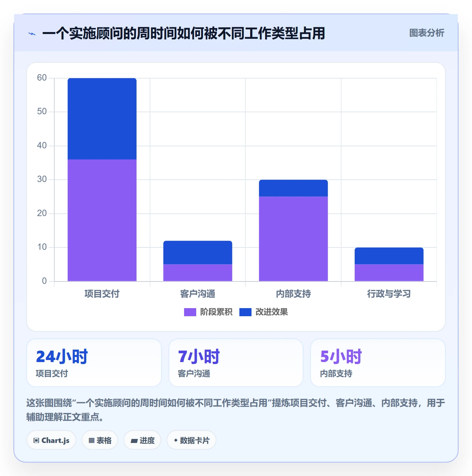This screenshot has width=472, height=476.
Task: Click the 24小时 data card value
Action: [62, 357]
